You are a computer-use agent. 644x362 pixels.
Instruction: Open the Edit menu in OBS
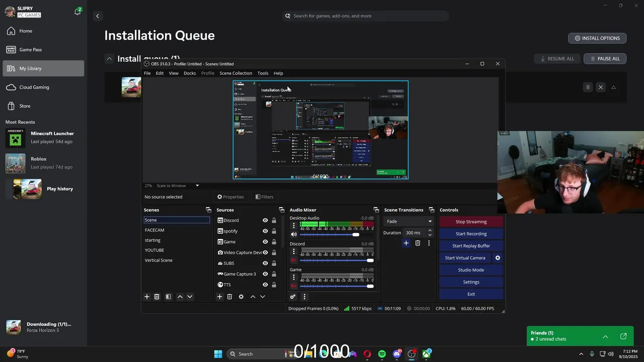click(159, 73)
